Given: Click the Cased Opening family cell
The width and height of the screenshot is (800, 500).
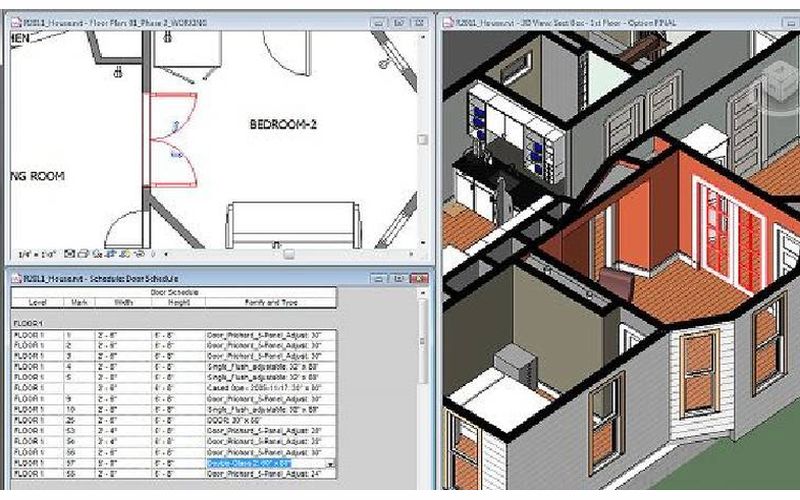Looking at the screenshot, I should (x=271, y=389).
